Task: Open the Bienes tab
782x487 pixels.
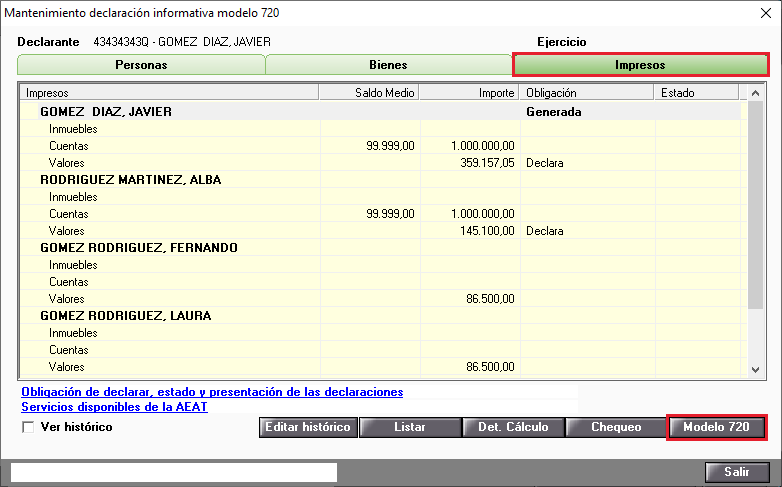Action: [389, 65]
